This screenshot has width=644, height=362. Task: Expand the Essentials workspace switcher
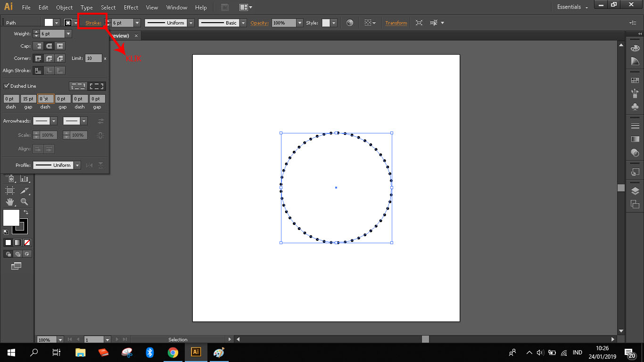point(572,8)
